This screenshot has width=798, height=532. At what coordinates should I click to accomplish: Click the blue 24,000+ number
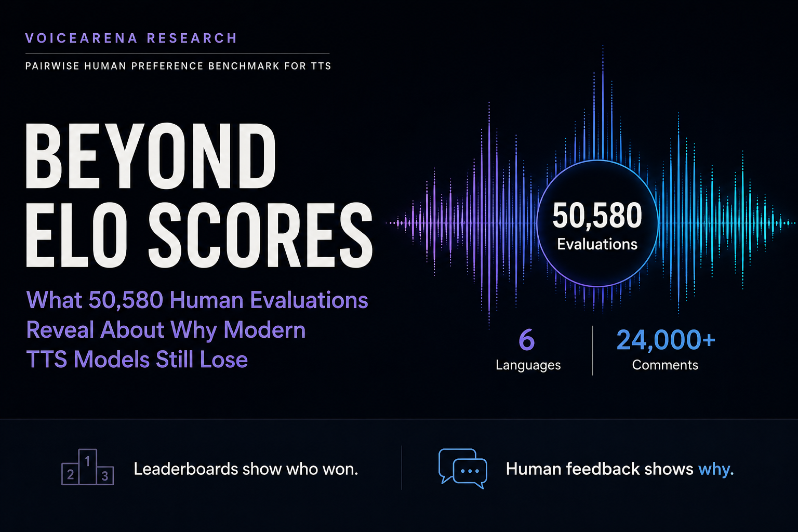[x=666, y=340]
